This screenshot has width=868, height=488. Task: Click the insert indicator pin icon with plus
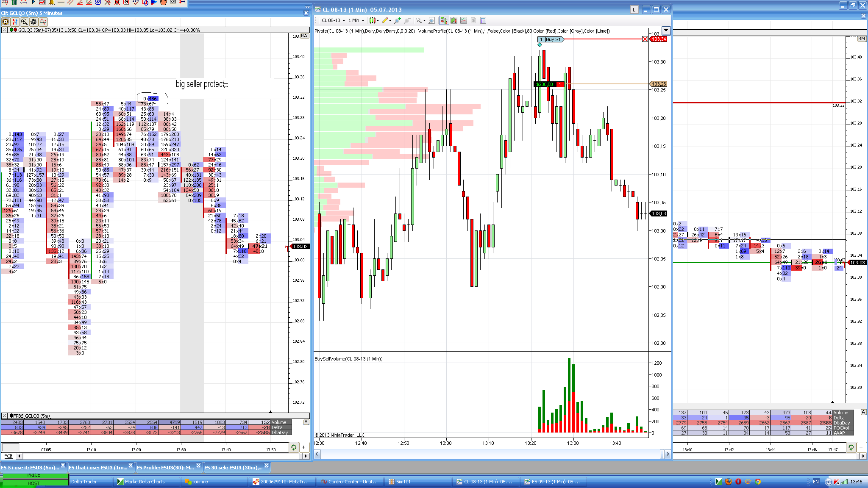[x=398, y=20]
